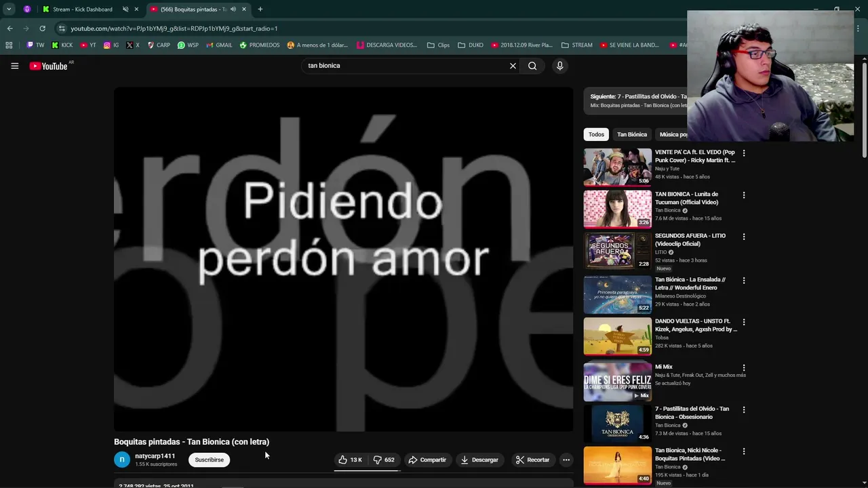
Task: Open options for La Ensalada video
Action: pos(744,280)
